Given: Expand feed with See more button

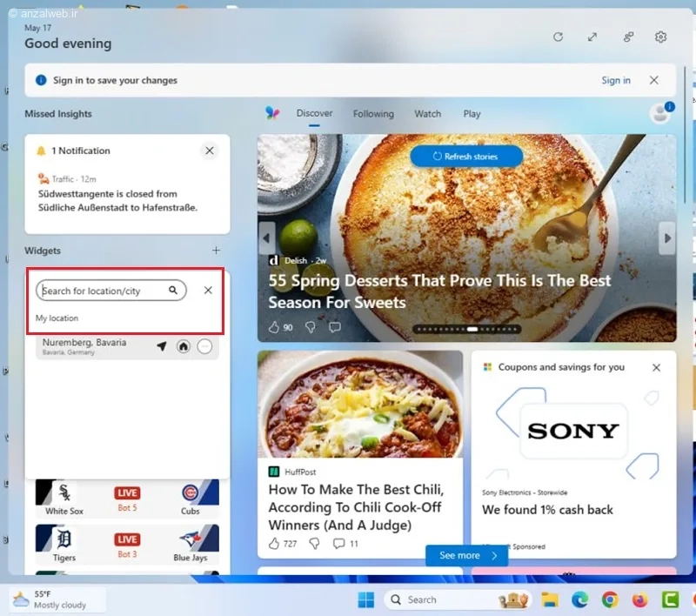Looking at the screenshot, I should (x=466, y=555).
